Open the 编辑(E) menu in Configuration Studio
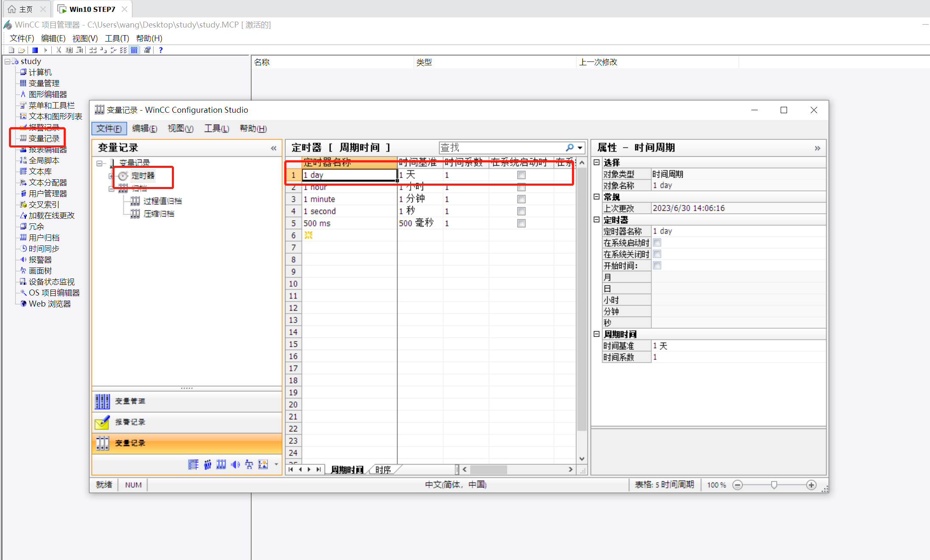 click(x=144, y=128)
